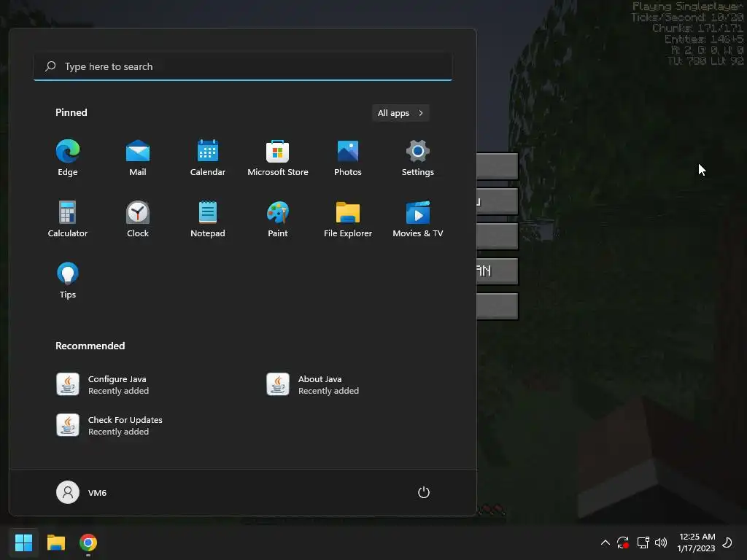Open Settings from pinned apps
This screenshot has width=747, height=560.
tap(418, 158)
